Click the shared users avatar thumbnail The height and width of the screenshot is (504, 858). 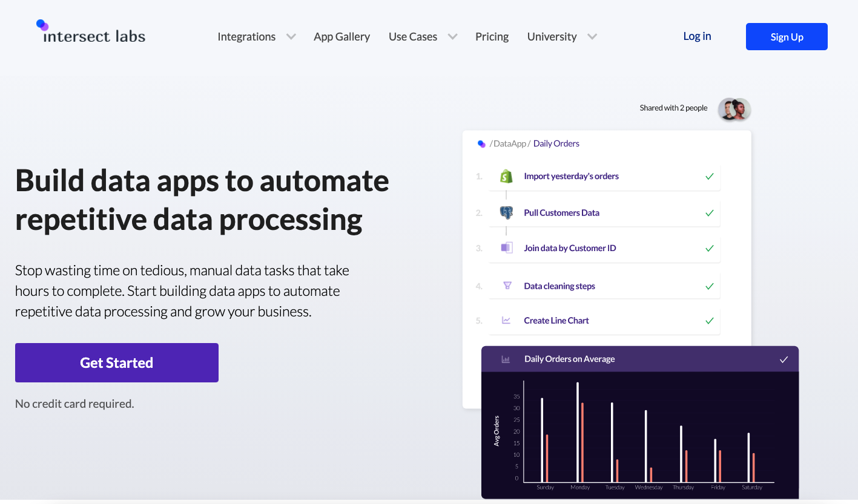(x=734, y=110)
